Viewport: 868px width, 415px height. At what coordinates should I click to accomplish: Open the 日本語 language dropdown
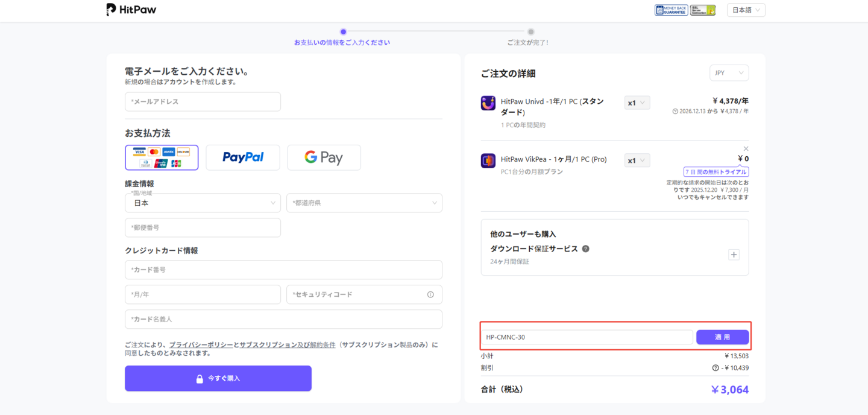point(746,10)
